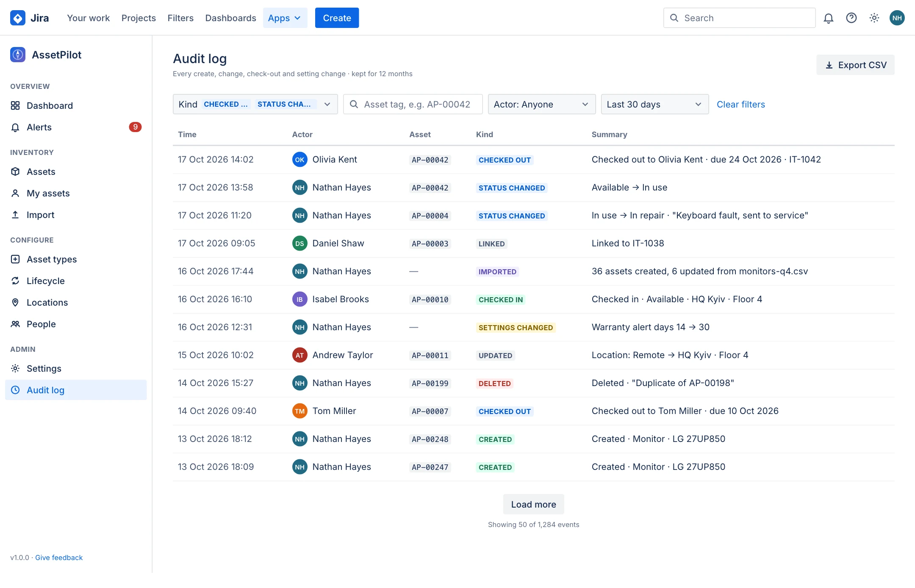Click the DELETED kind badge

coord(494,384)
